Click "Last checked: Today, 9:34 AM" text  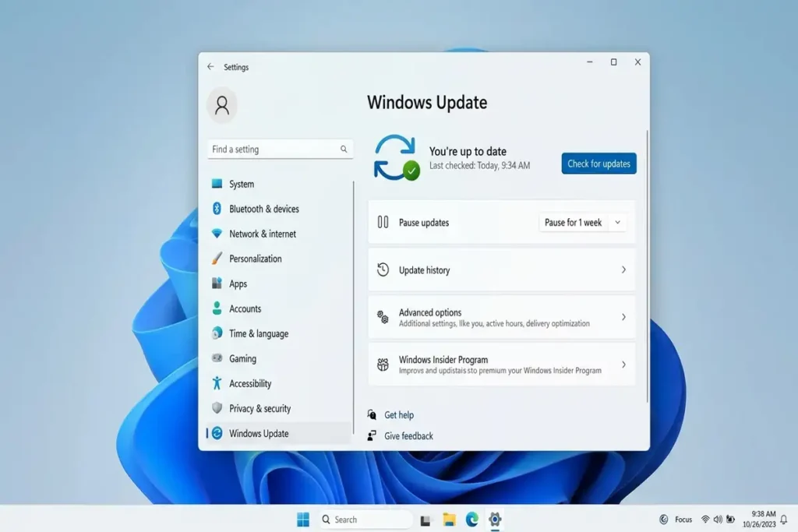(x=479, y=165)
